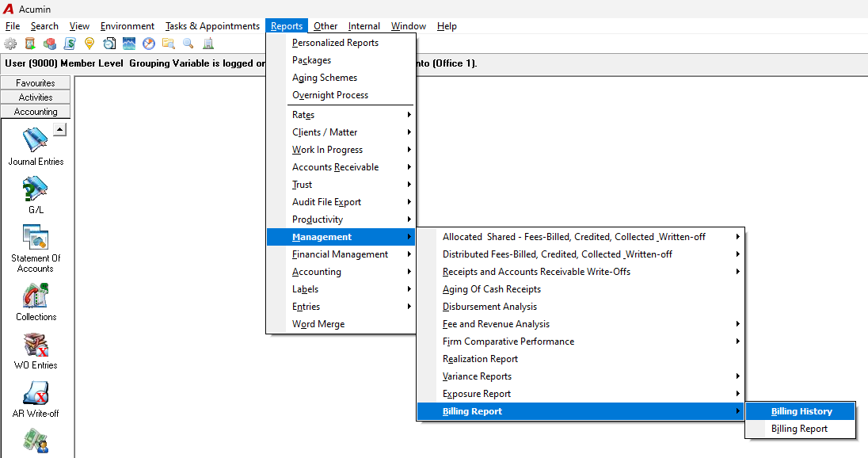The height and width of the screenshot is (458, 868).
Task: Click the gray gear toolbar icon
Action: tap(10, 44)
